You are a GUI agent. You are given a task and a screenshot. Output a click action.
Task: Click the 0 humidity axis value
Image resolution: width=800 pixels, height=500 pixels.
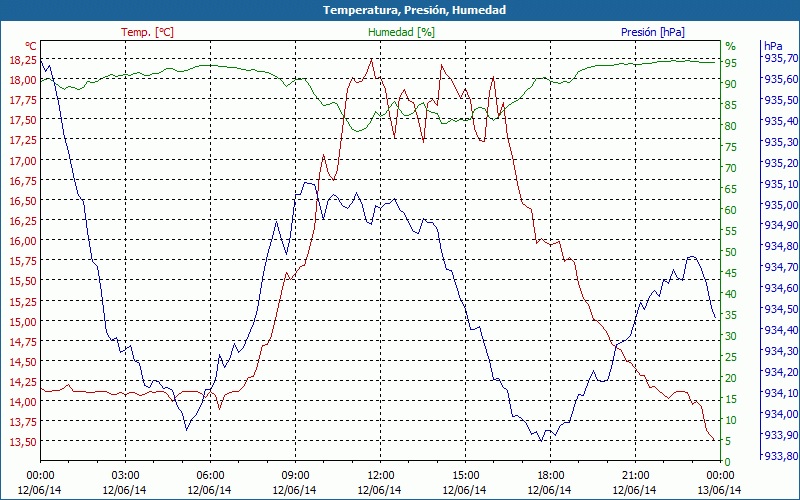[728, 462]
